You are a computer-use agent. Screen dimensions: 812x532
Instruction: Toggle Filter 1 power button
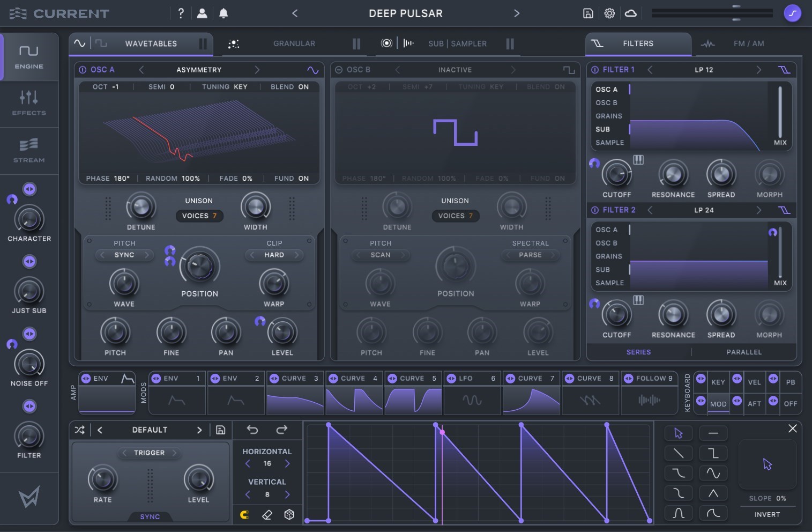click(594, 70)
